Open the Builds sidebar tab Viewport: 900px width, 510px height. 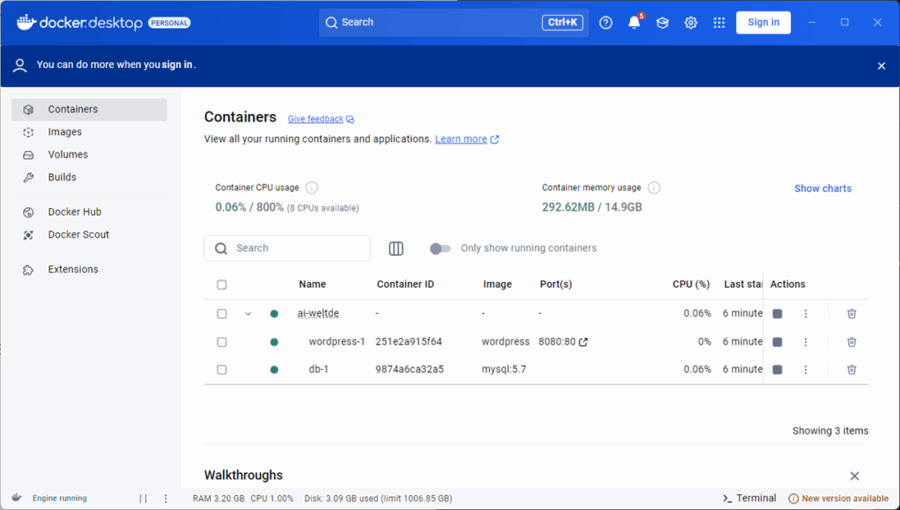pyautogui.click(x=90, y=177)
